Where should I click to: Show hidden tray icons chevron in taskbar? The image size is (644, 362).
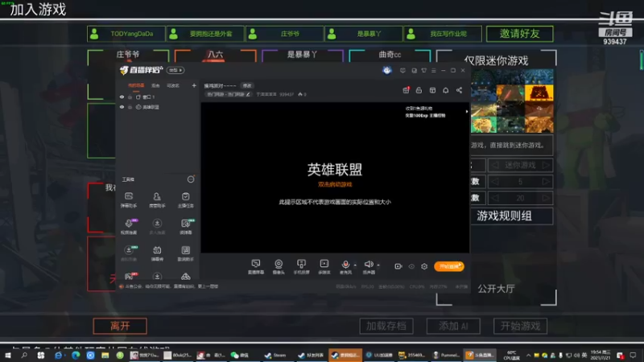(x=528, y=356)
